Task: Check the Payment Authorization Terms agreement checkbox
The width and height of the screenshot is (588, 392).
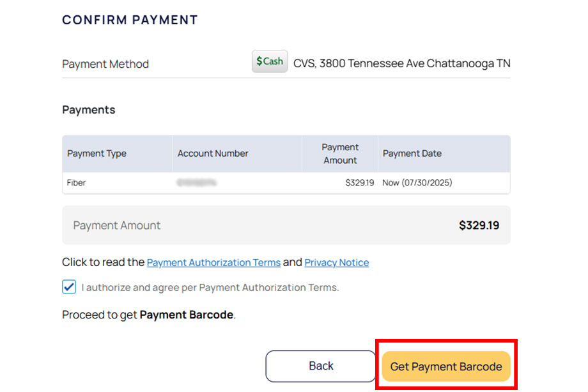Action: [x=68, y=286]
